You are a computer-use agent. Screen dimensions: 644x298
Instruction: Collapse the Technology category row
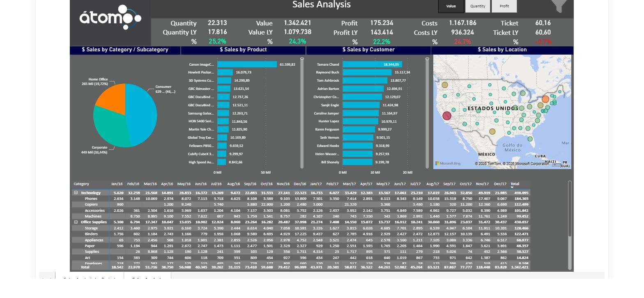(x=76, y=193)
